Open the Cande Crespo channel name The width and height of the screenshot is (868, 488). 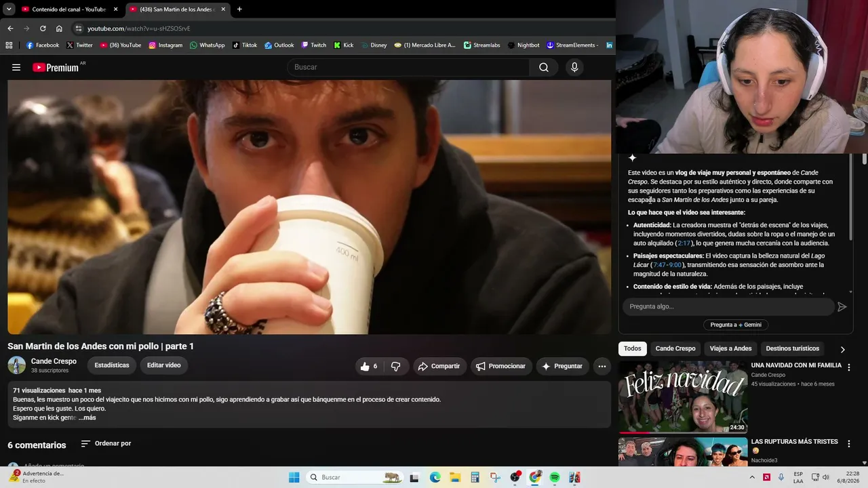(x=54, y=361)
